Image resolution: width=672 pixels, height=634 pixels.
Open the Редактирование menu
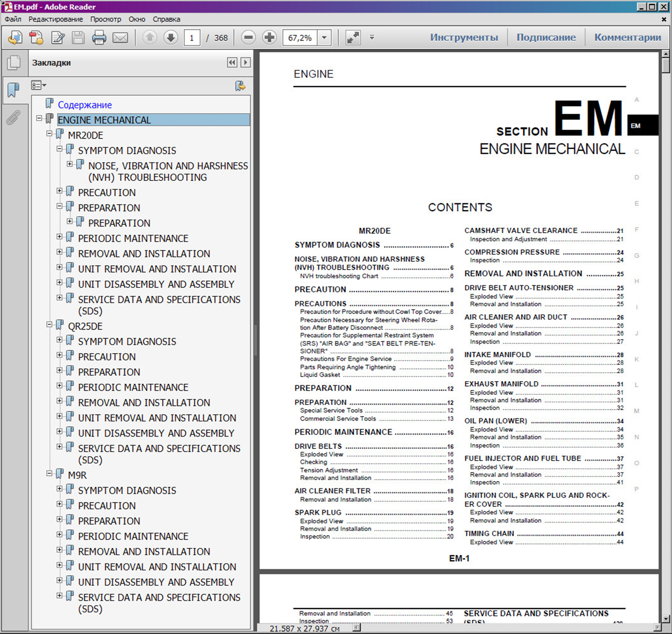pyautogui.click(x=56, y=19)
